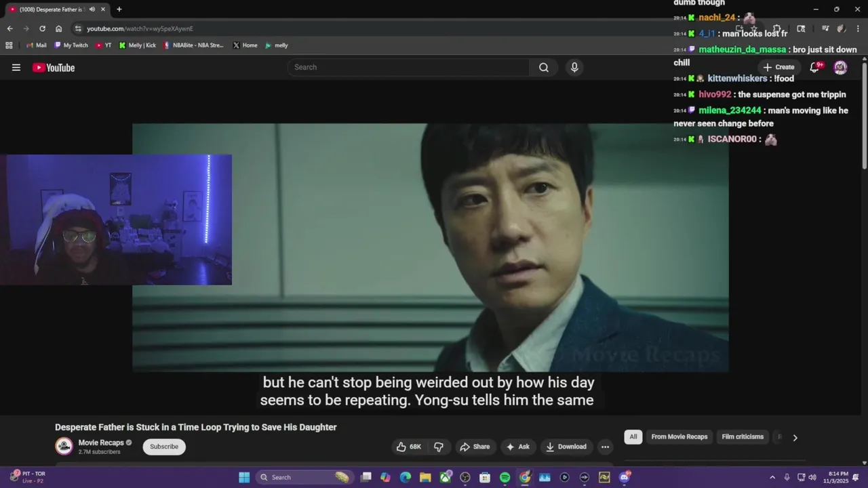Click the browser home icon
The width and height of the screenshot is (868, 488).
tap(59, 28)
